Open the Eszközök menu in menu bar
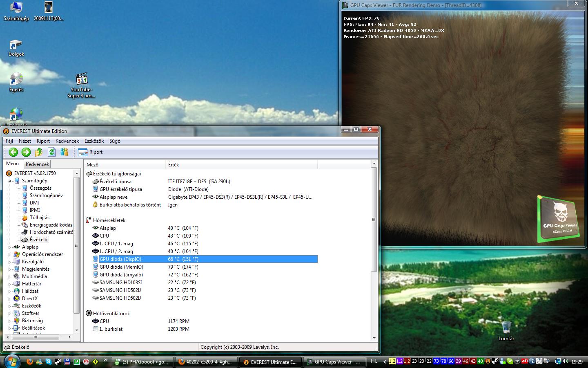 94,141
